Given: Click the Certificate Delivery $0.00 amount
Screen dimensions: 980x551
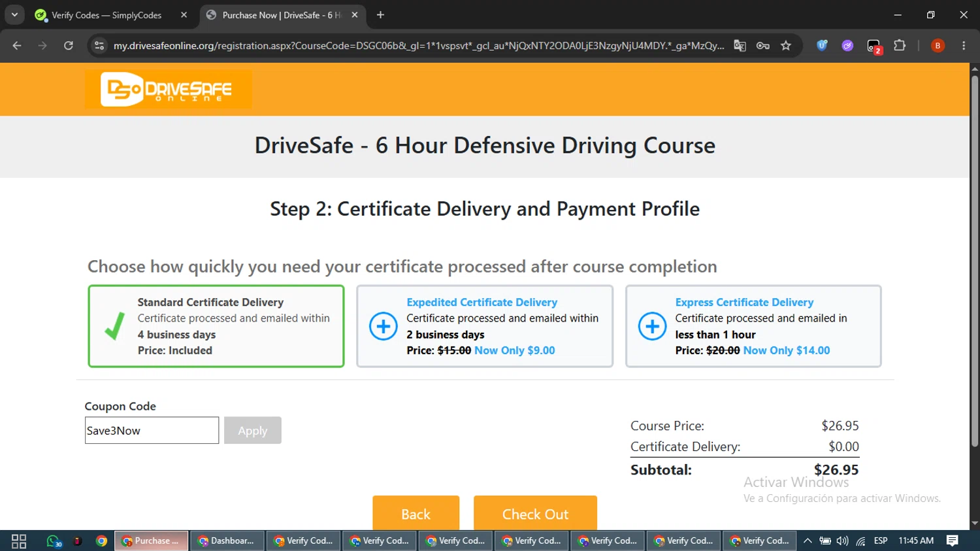Looking at the screenshot, I should [x=843, y=447].
